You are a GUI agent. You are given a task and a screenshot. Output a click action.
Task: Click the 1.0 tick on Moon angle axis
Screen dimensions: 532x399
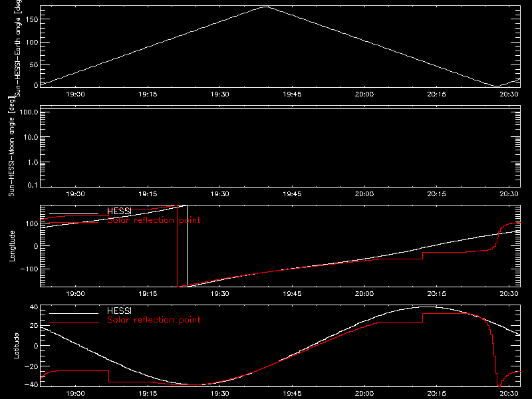pyautogui.click(x=33, y=162)
